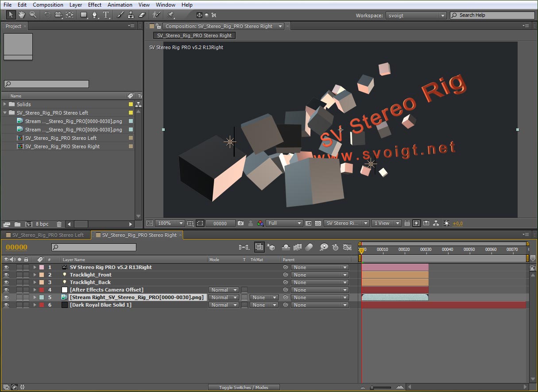Hide the Tracklight_Back layer
This screenshot has width=538, height=392.
(6, 282)
